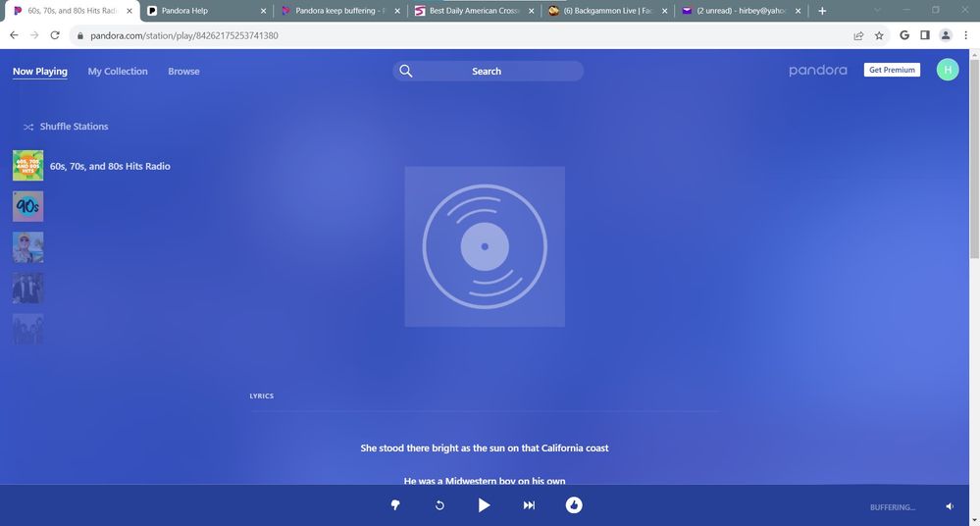Open the tab search chevron in title bar
980x526 pixels.
coord(878,10)
